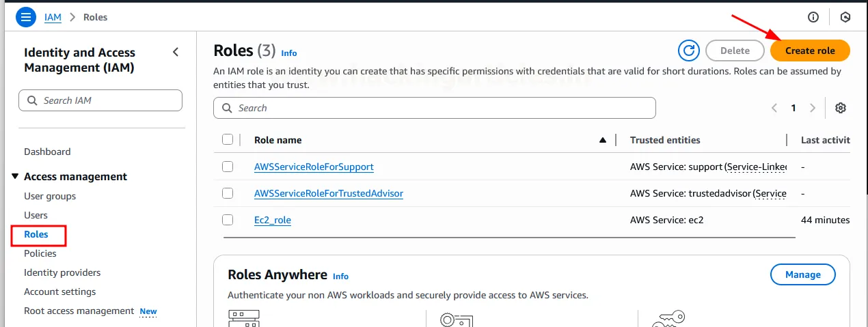Click the 'AWS Service: trustedadvisor' cell

(x=708, y=193)
